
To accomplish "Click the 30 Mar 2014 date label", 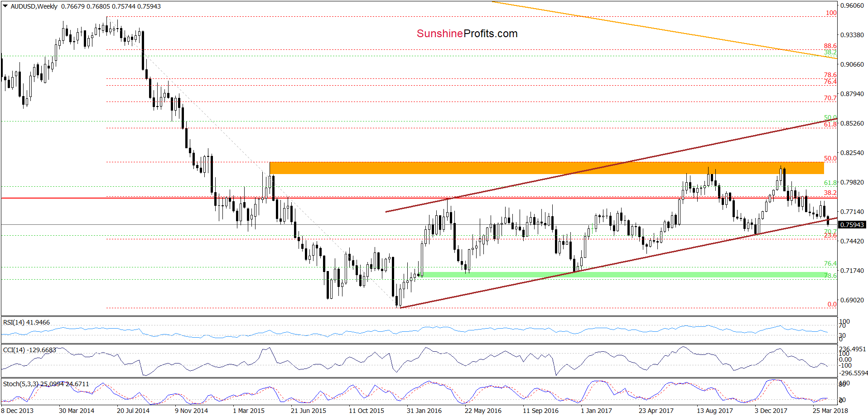I will (x=77, y=411).
